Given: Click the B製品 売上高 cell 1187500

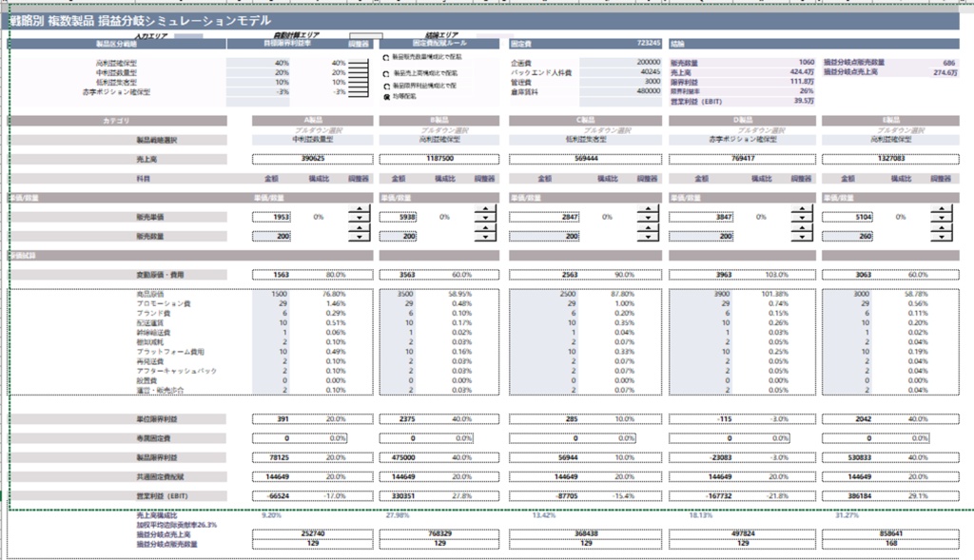Looking at the screenshot, I should point(439,159).
